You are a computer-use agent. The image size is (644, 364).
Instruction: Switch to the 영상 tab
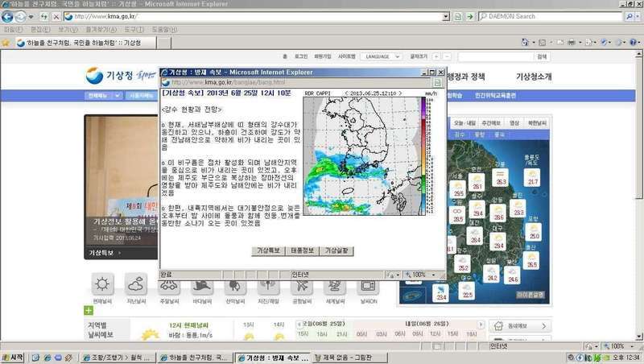point(514,123)
